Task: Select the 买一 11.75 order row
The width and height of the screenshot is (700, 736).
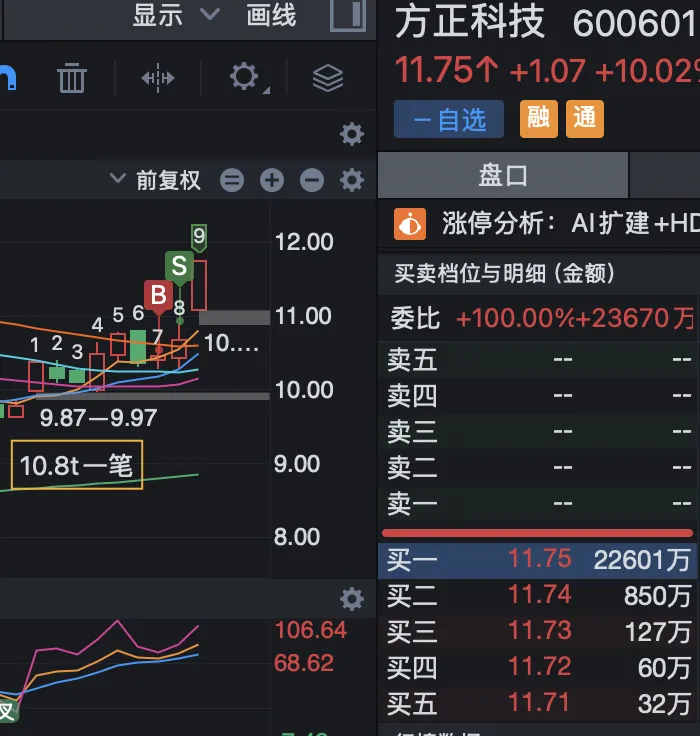Action: coord(538,560)
